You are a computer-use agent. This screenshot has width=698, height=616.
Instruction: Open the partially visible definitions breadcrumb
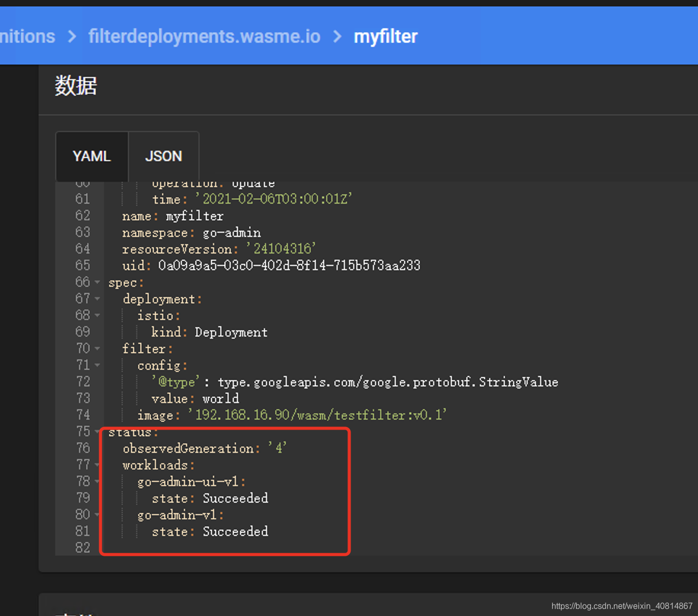pyautogui.click(x=28, y=36)
